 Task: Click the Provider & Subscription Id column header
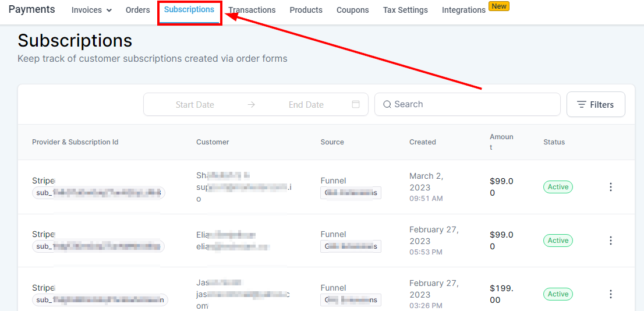(x=75, y=142)
